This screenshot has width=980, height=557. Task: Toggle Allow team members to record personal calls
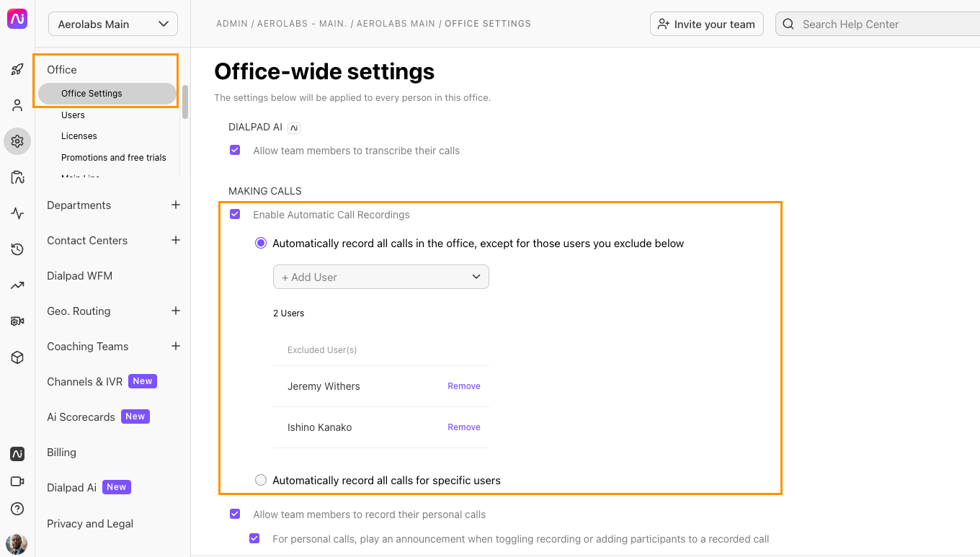point(235,514)
